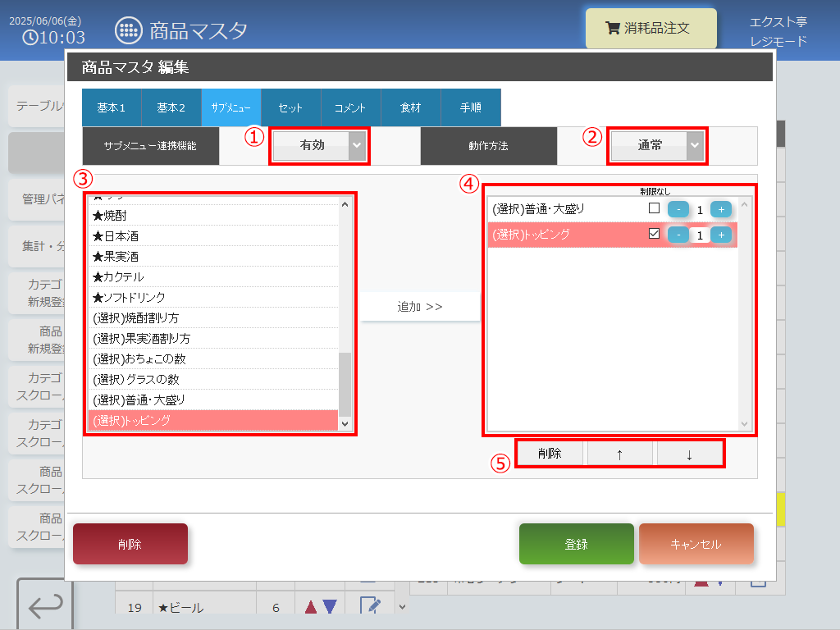This screenshot has width=840, height=630.
Task: Open the 手順 tab
Action: tap(471, 107)
